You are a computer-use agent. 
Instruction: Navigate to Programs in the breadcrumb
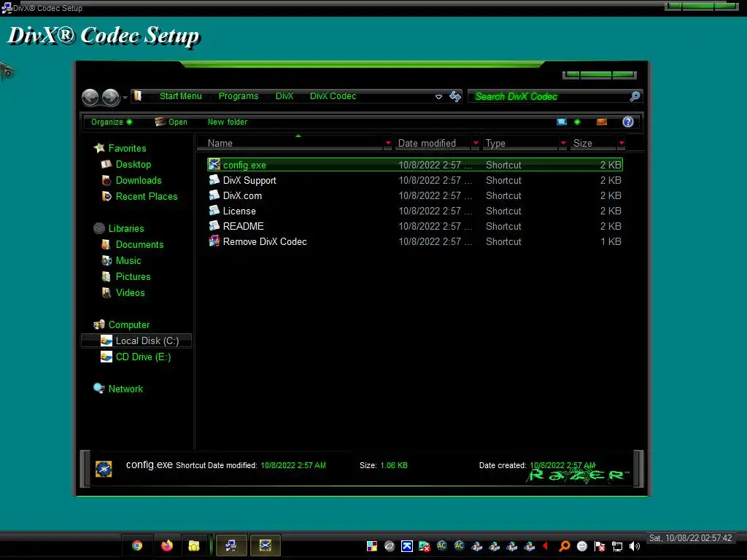(x=239, y=96)
